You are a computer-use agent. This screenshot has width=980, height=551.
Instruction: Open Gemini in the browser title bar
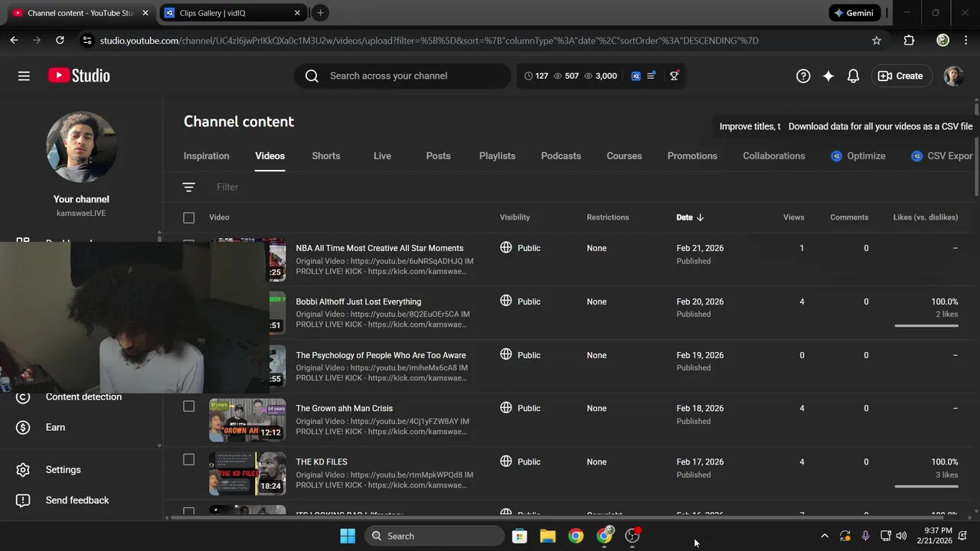click(854, 13)
